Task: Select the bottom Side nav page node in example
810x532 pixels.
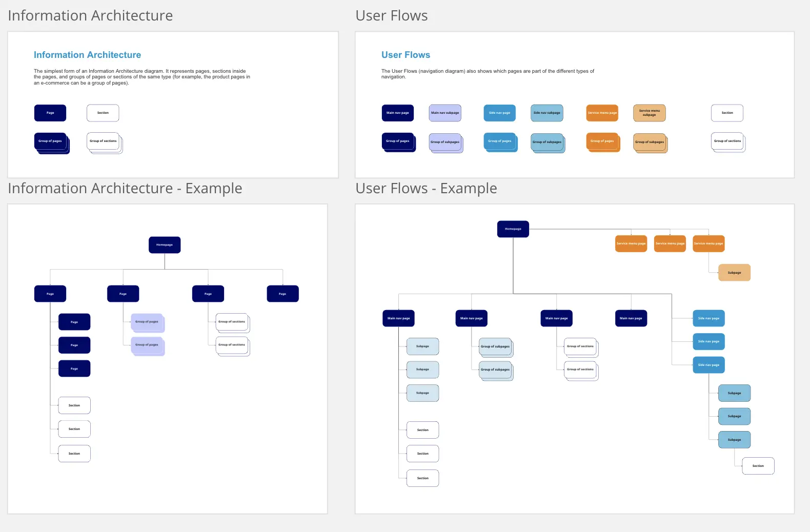Action: point(708,365)
